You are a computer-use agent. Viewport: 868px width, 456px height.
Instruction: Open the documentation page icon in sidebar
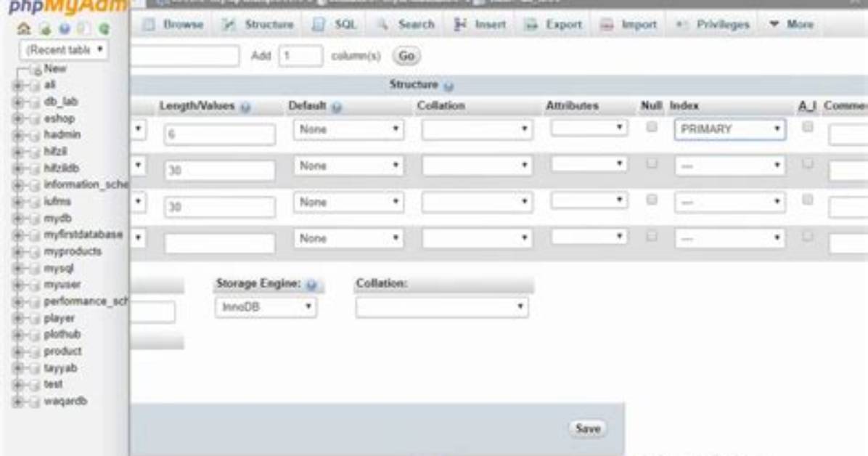pyautogui.click(x=83, y=29)
